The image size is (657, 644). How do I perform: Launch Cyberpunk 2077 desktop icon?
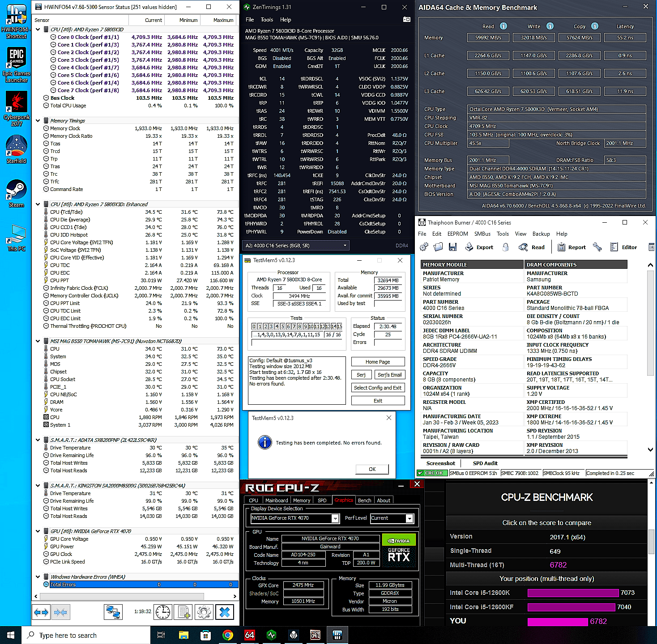click(16, 109)
